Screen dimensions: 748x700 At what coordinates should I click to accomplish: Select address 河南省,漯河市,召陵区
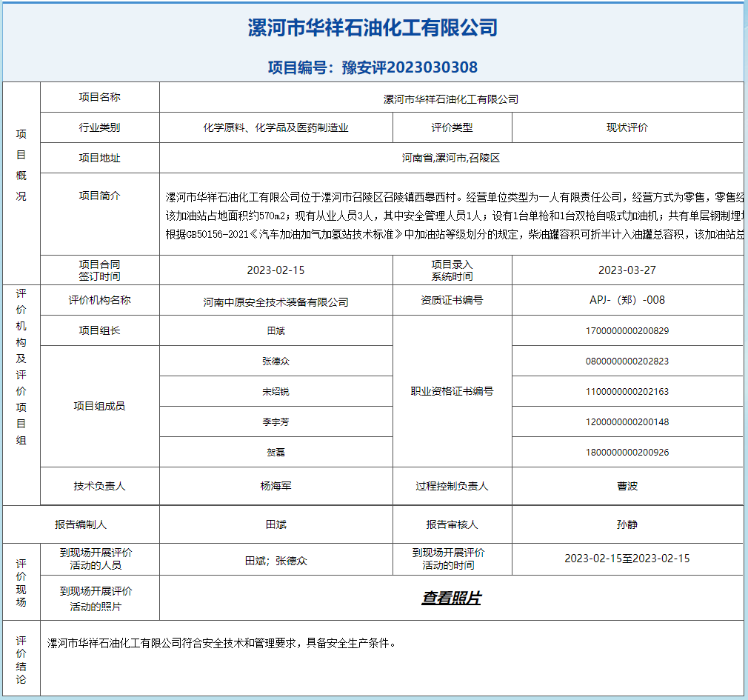pyautogui.click(x=451, y=158)
